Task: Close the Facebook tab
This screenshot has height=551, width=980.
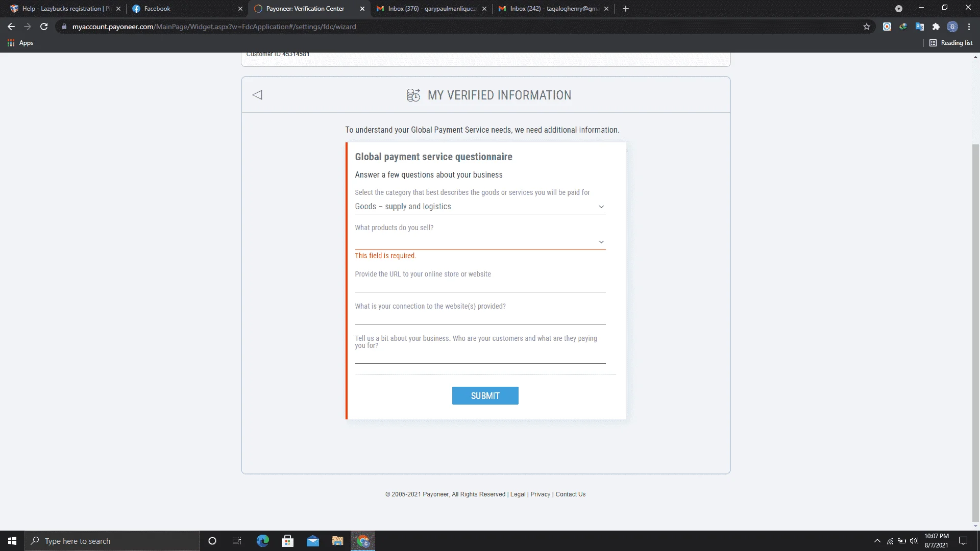Action: 240,9
